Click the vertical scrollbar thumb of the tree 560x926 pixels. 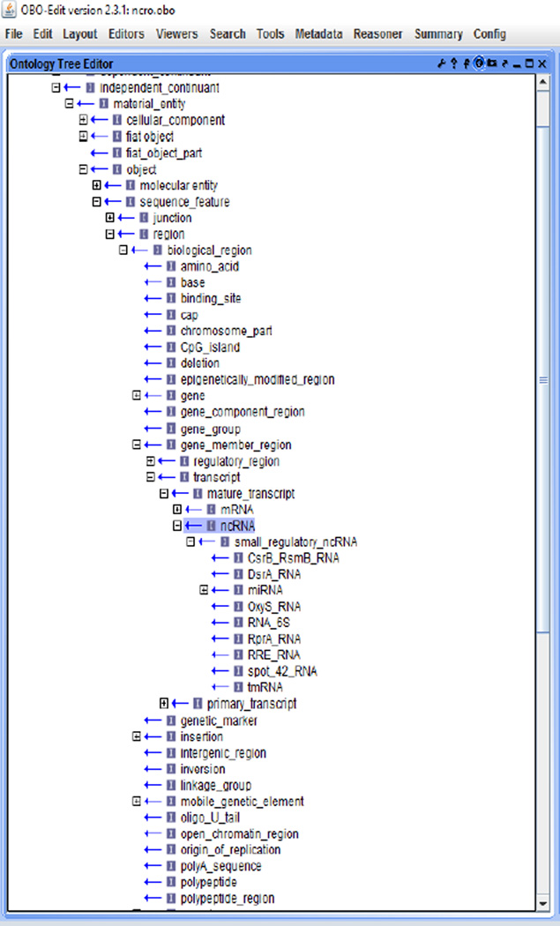pos(544,381)
